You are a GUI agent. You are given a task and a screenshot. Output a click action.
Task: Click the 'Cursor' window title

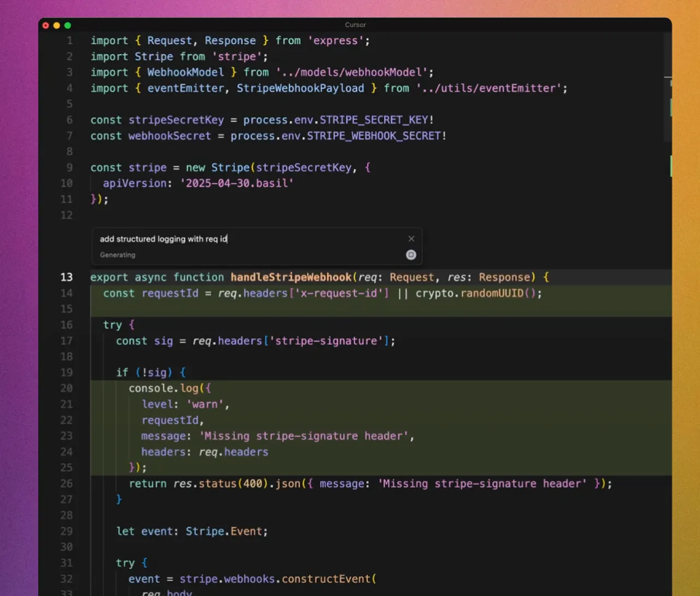point(355,25)
